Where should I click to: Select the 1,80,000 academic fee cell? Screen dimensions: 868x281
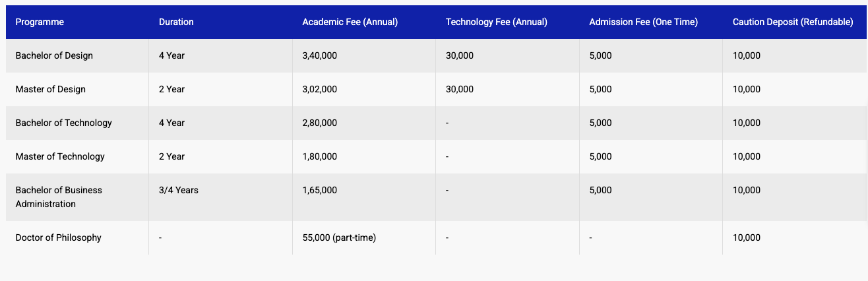[319, 156]
